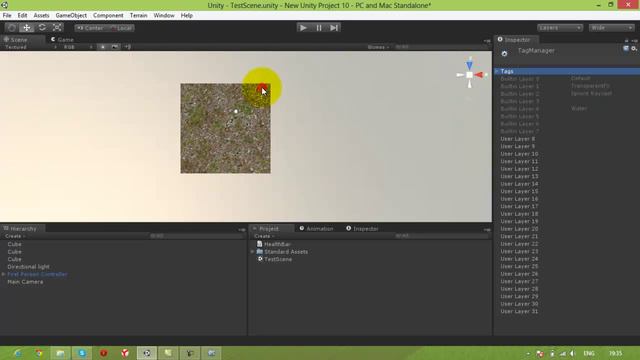The image size is (640, 360).
Task: Toggle scene game overlay (skybox) button
Action: [x=116, y=47]
